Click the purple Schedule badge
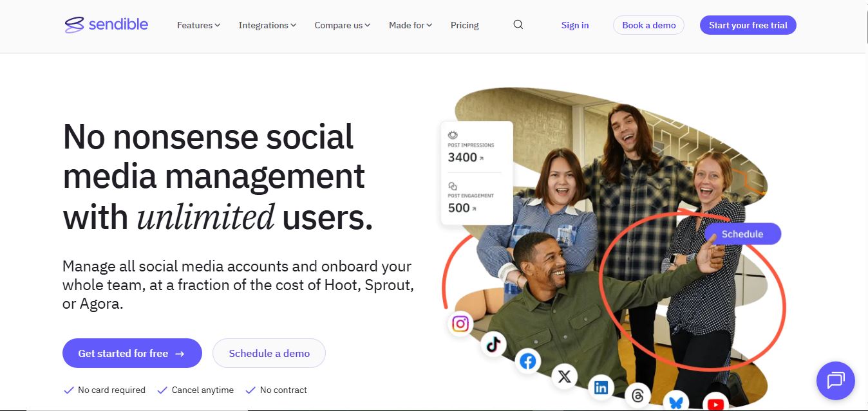 [742, 234]
